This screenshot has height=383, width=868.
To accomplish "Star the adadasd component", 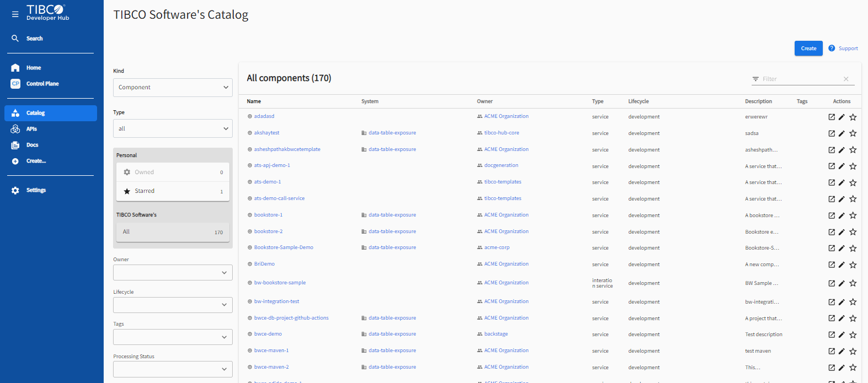I will [853, 117].
